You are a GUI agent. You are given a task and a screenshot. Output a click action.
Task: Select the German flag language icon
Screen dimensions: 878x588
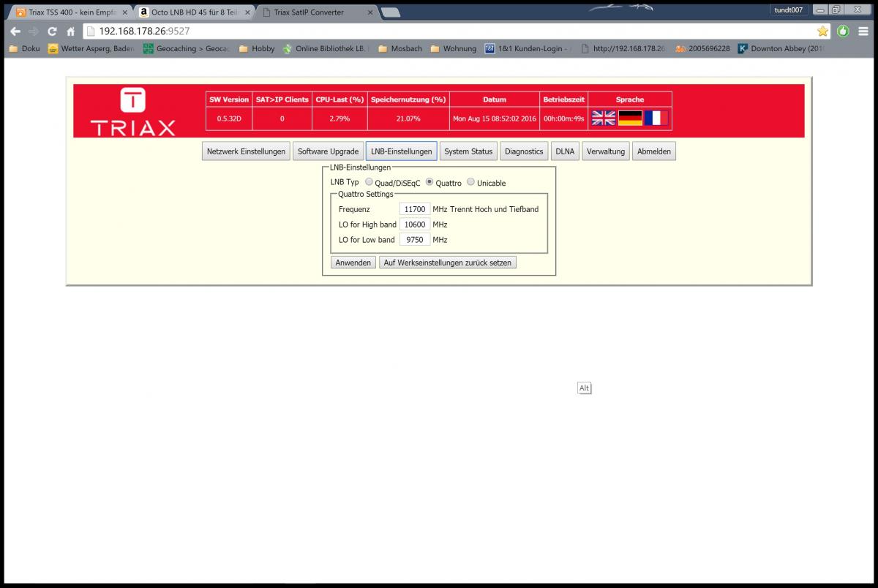[x=630, y=118]
